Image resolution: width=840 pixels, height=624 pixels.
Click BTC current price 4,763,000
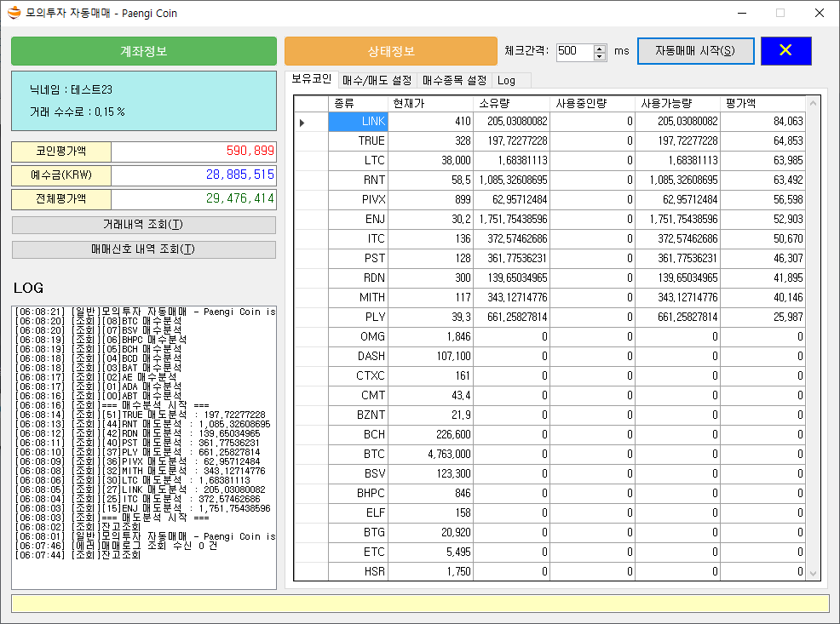click(x=430, y=455)
